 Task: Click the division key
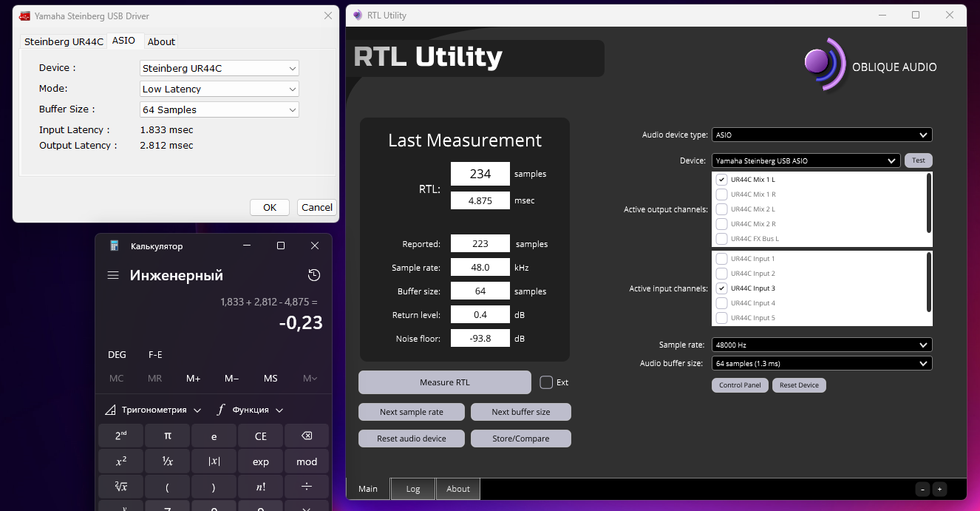pyautogui.click(x=307, y=487)
